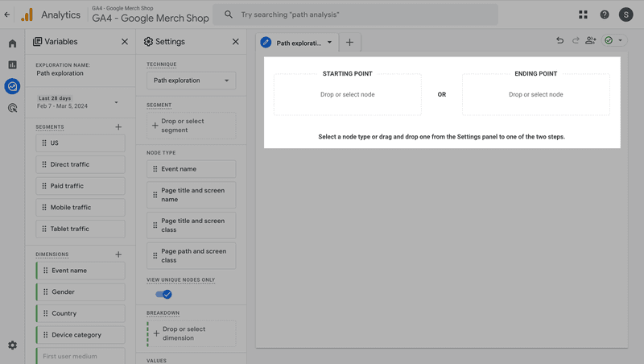The width and height of the screenshot is (644, 364).
Task: Toggle View unique nodes only switch
Action: 163,294
